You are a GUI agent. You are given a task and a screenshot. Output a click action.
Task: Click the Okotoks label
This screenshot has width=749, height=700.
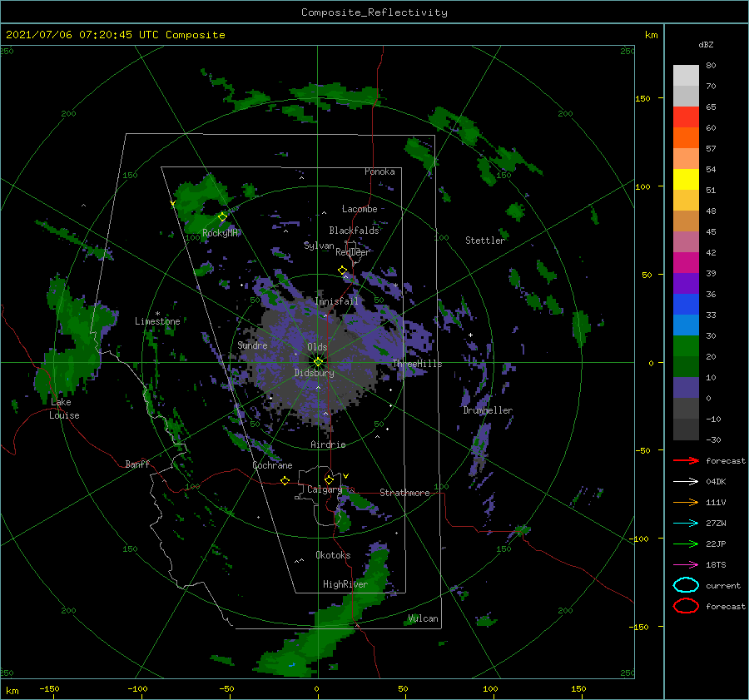point(333,555)
